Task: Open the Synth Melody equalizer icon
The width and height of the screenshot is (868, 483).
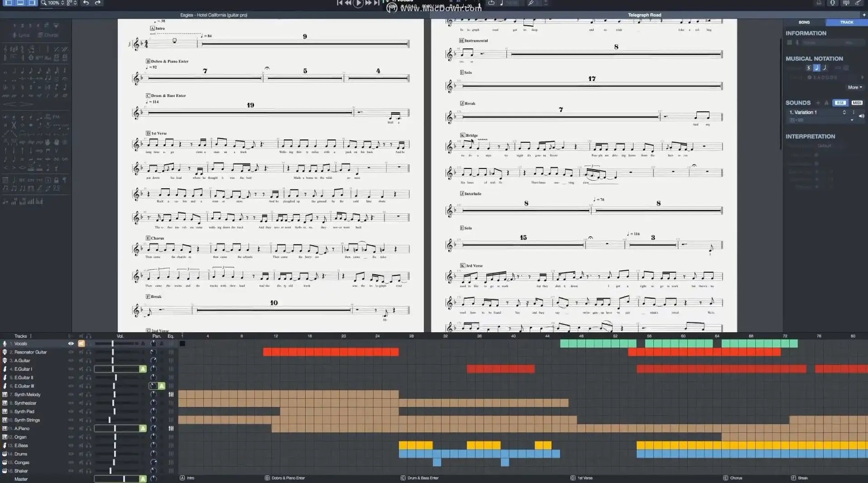Action: click(171, 395)
